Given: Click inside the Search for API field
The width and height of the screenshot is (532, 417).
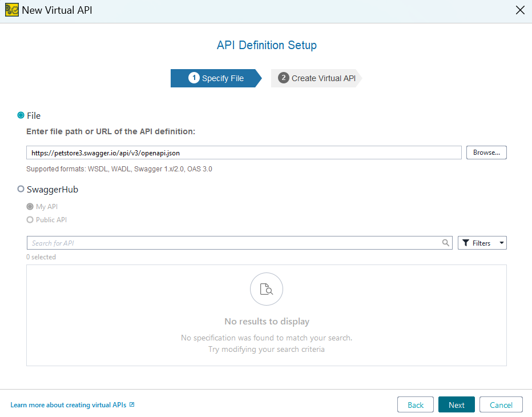Looking at the screenshot, I should 228,242.
